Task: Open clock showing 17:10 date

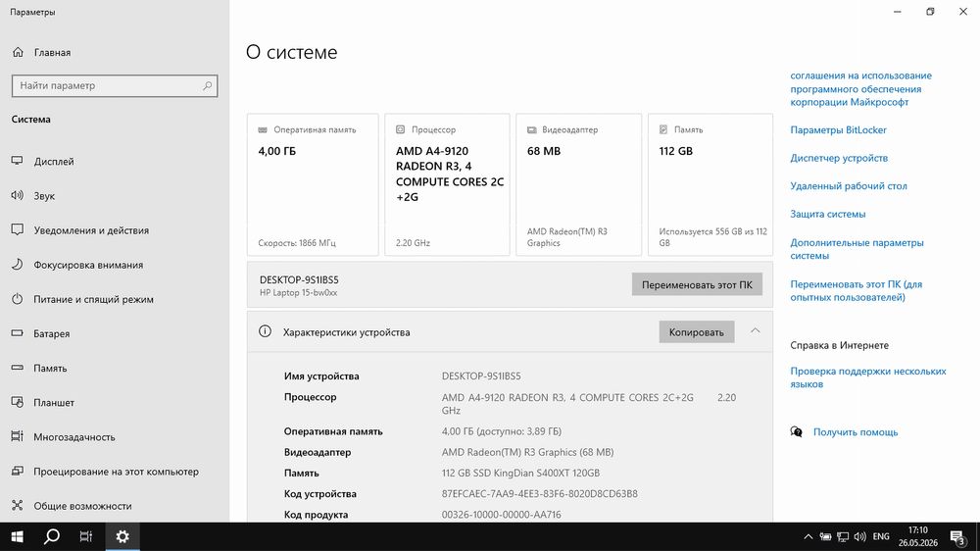Action: [x=918, y=536]
